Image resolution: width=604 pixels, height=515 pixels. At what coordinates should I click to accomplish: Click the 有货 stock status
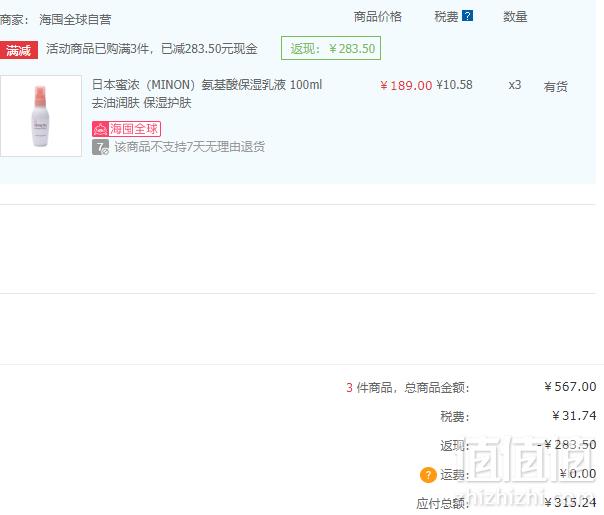tap(555, 87)
